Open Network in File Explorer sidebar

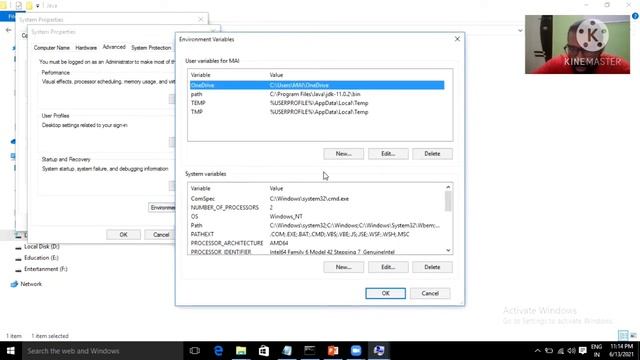click(x=31, y=284)
